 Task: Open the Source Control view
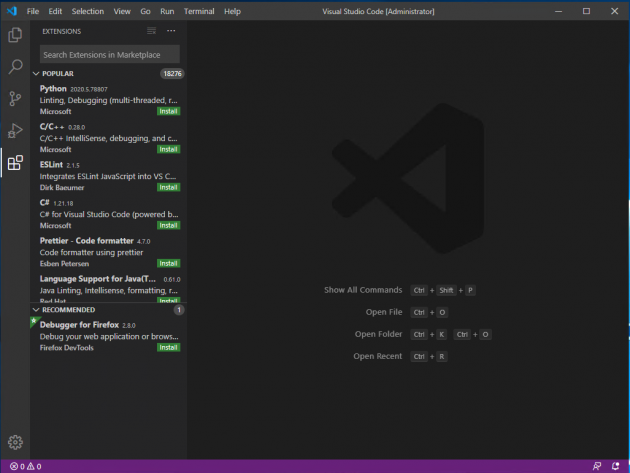[x=15, y=98]
